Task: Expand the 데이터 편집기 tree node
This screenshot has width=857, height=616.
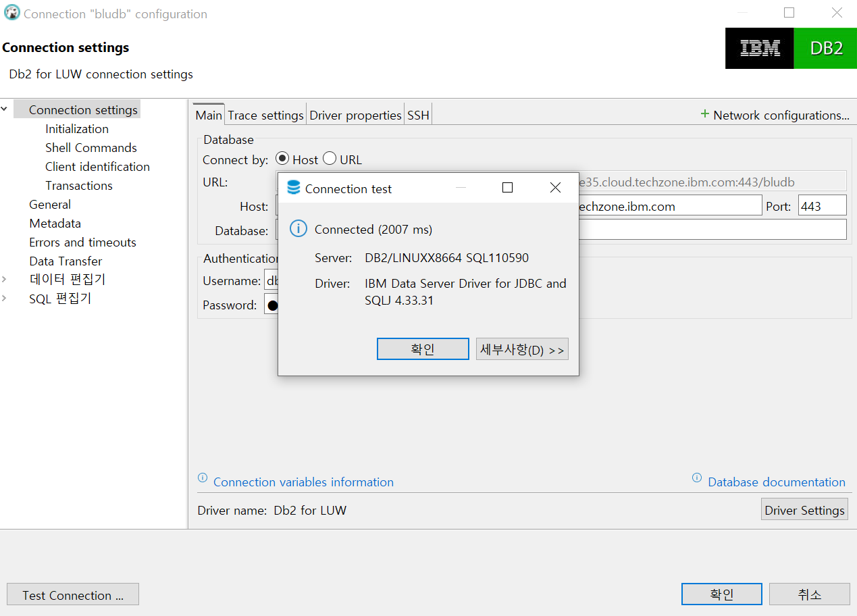Action: point(5,279)
